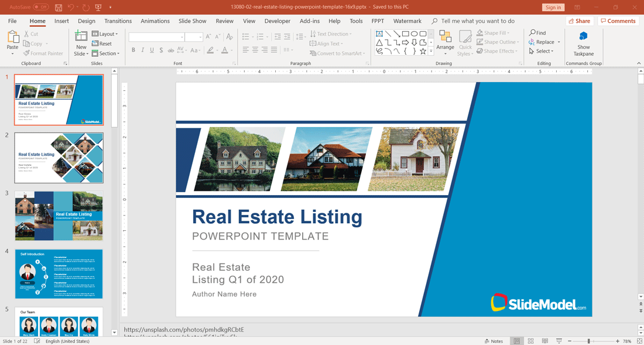Open the Animations tab
The image size is (644, 345).
155,21
